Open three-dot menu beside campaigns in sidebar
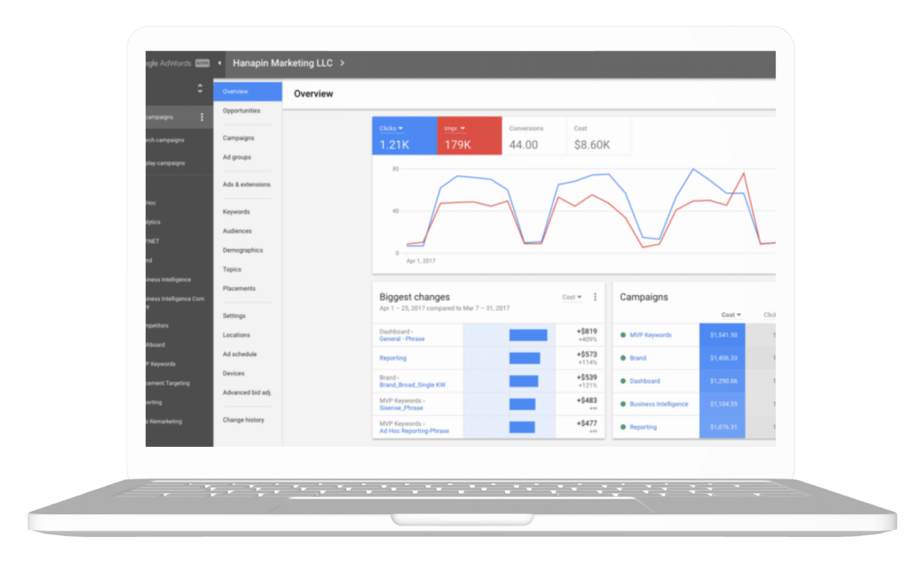The width and height of the screenshot is (924, 571). point(202,117)
